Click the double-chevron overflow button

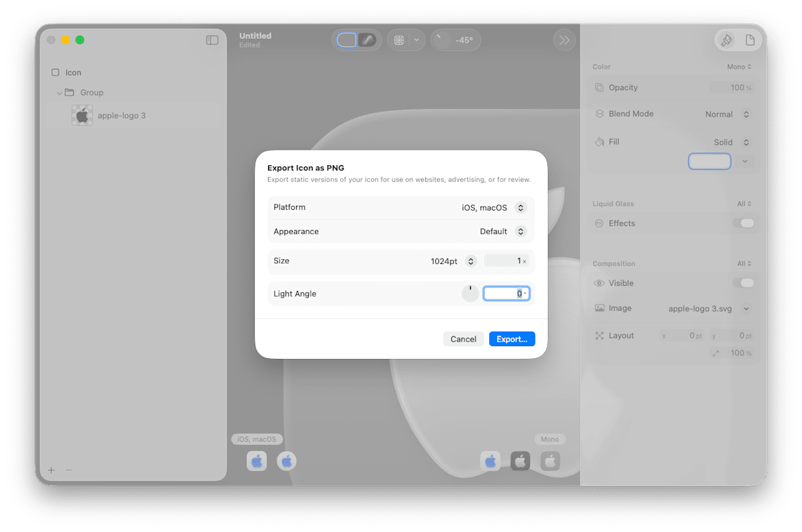[565, 40]
